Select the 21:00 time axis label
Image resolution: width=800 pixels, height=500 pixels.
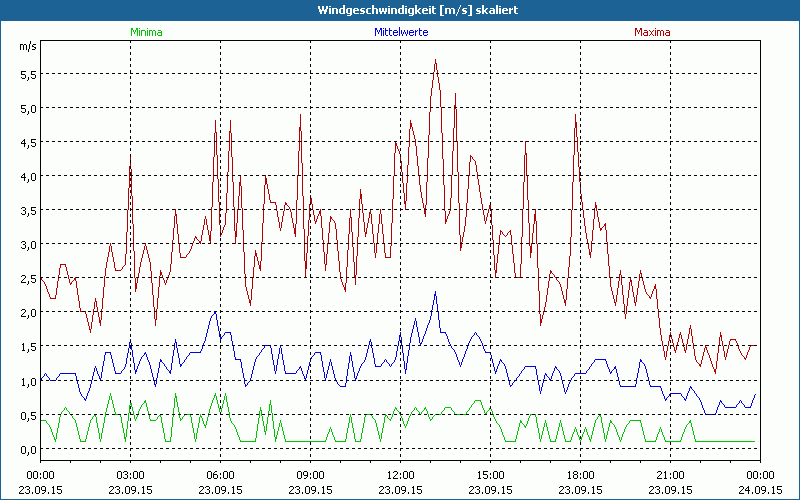tap(670, 475)
